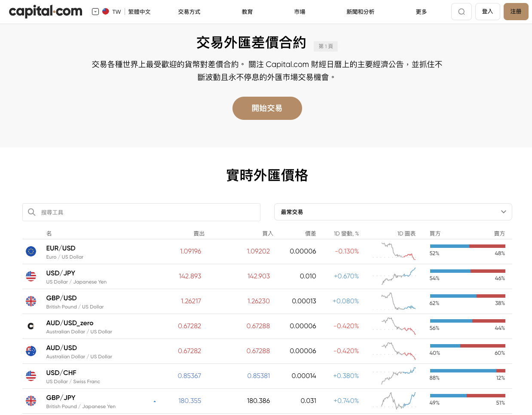The height and width of the screenshot is (415, 532).
Task: Click the USD/CHF buyer-seller sentiment bar
Action: click(x=468, y=371)
